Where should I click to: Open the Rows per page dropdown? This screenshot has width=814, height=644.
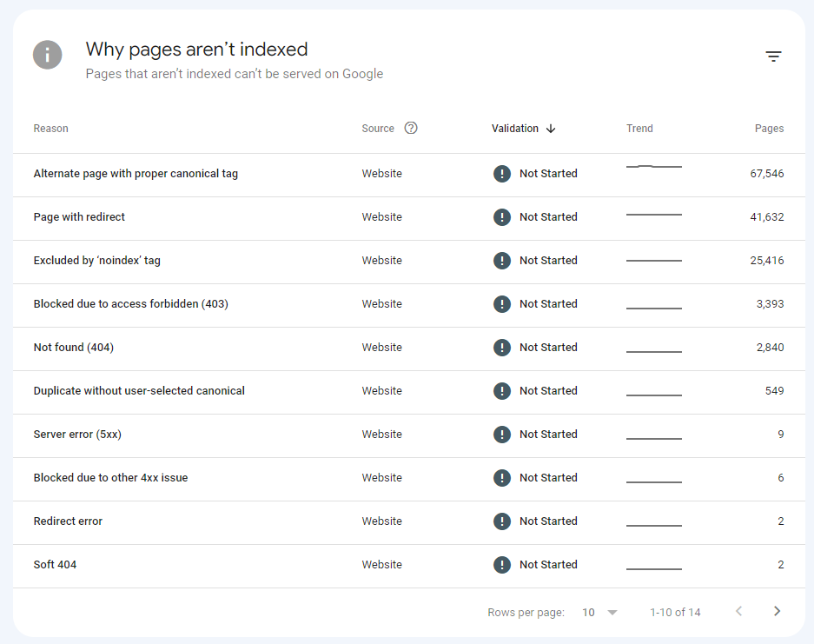599,613
